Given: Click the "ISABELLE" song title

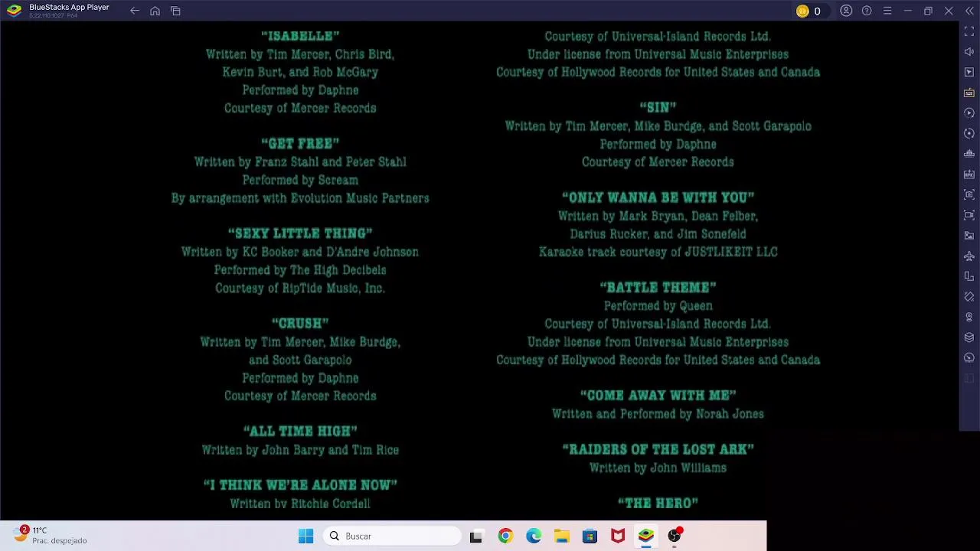Looking at the screenshot, I should pos(300,36).
